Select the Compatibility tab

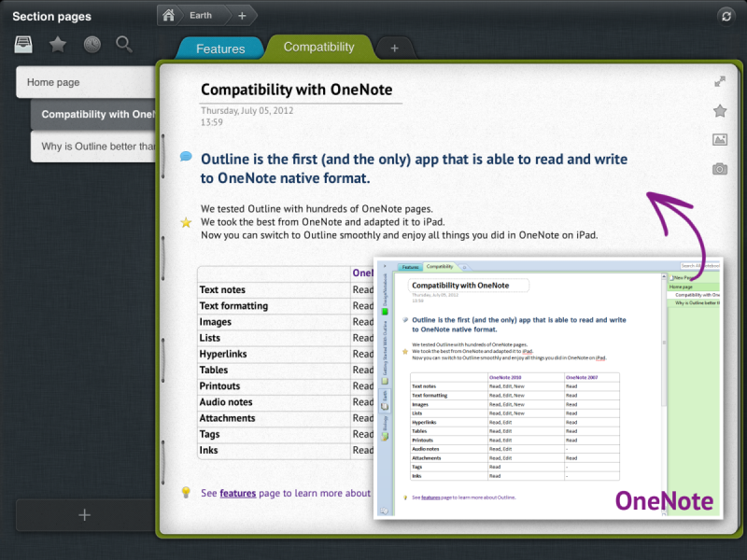(x=318, y=47)
